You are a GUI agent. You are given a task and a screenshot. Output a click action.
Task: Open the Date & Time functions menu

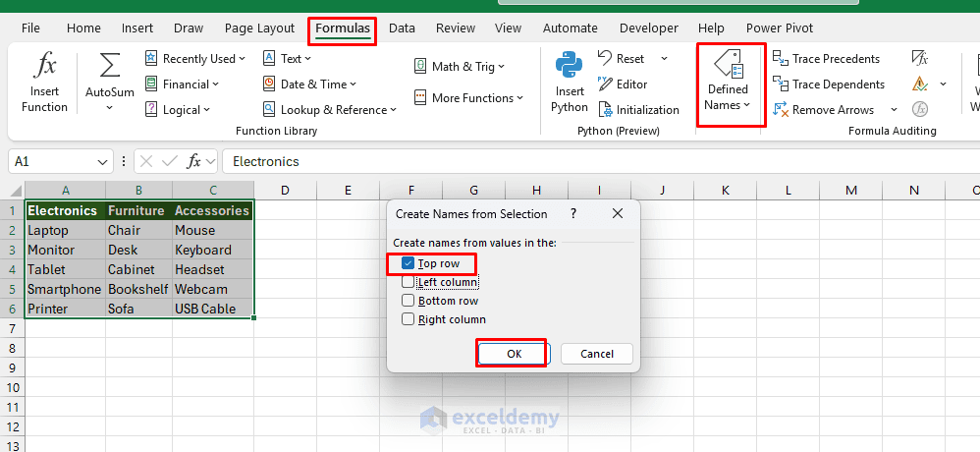[x=309, y=85]
